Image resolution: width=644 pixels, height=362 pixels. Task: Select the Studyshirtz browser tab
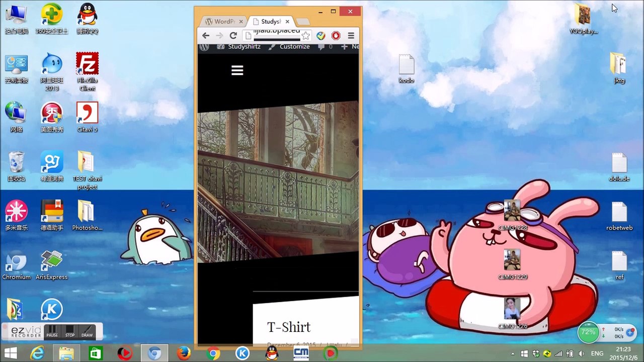(270, 22)
